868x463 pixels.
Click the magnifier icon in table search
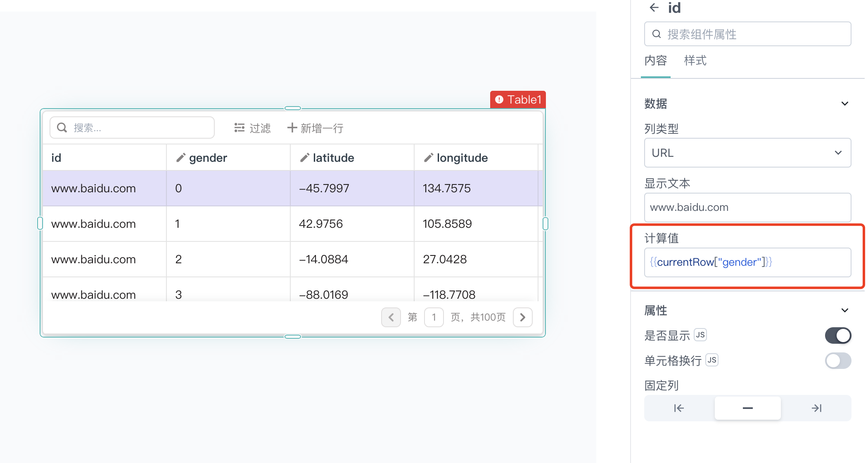62,128
